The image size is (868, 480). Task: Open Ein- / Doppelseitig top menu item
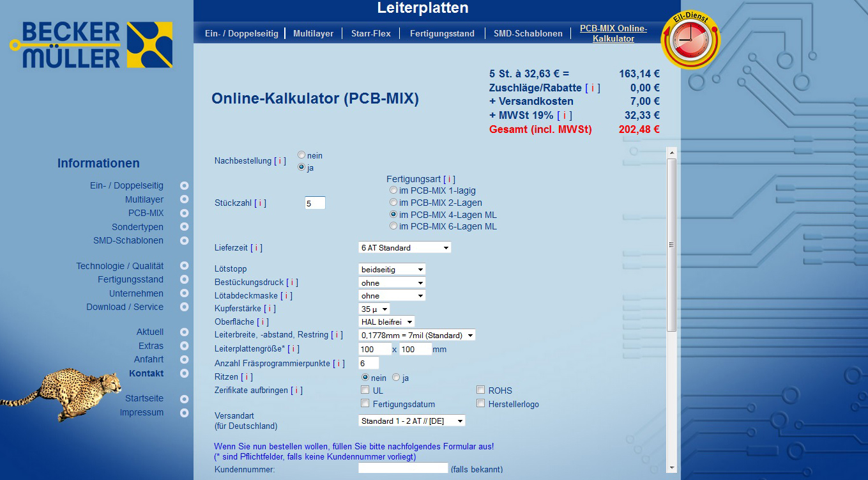(241, 33)
